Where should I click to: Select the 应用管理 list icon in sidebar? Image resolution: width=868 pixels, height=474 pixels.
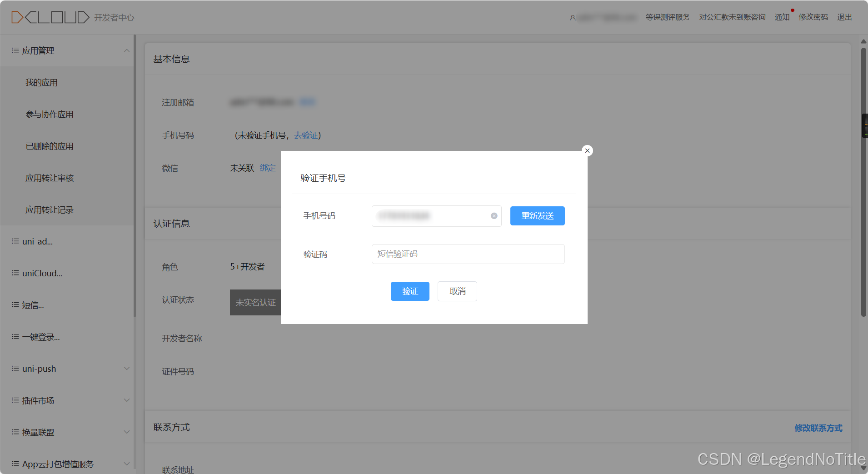tap(14, 50)
